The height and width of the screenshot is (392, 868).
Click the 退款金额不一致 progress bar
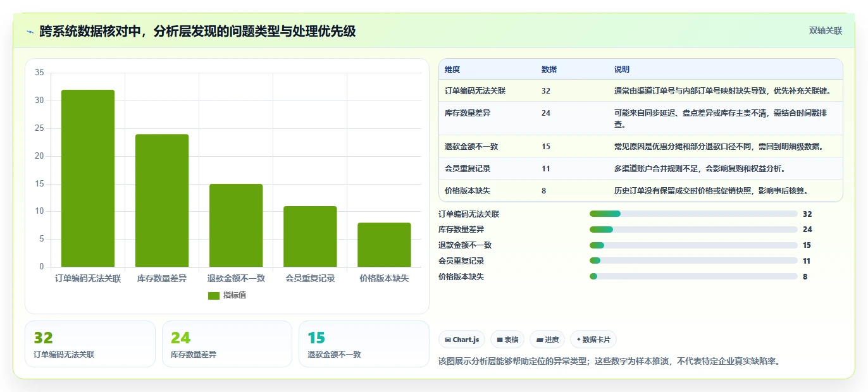(x=693, y=245)
